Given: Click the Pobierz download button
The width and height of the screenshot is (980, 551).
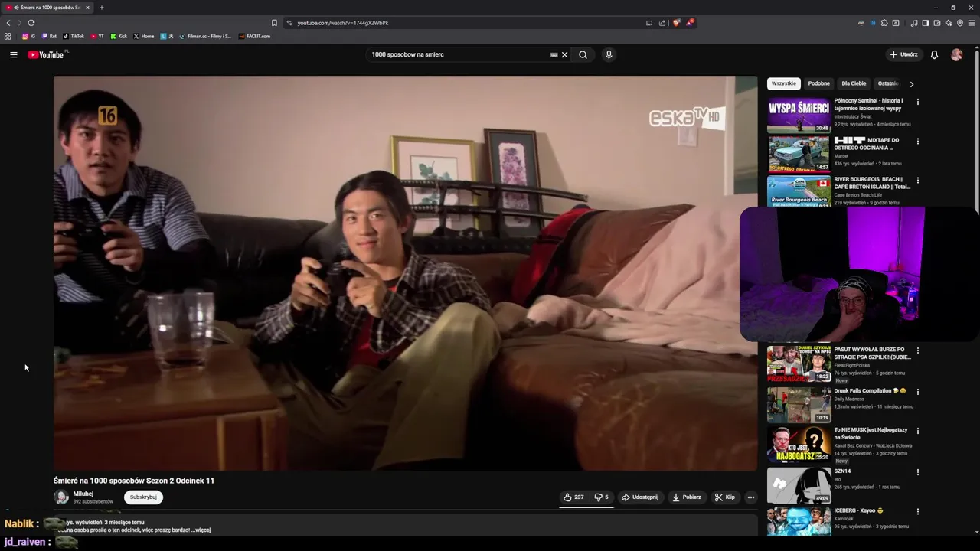Looking at the screenshot, I should (687, 497).
